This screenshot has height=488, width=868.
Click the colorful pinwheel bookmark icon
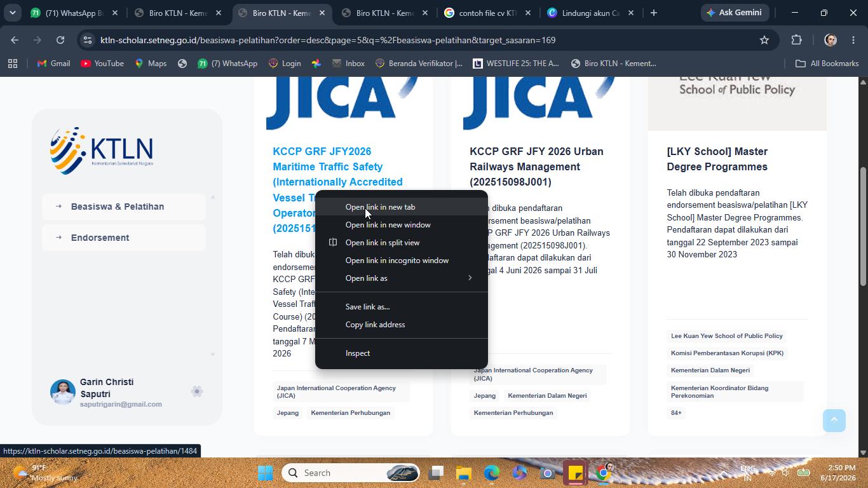click(x=316, y=64)
